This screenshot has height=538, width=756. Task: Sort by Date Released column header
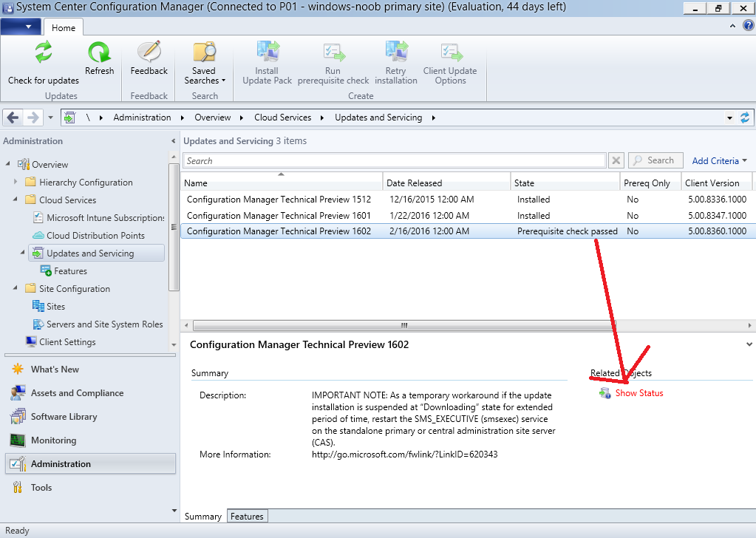click(446, 183)
